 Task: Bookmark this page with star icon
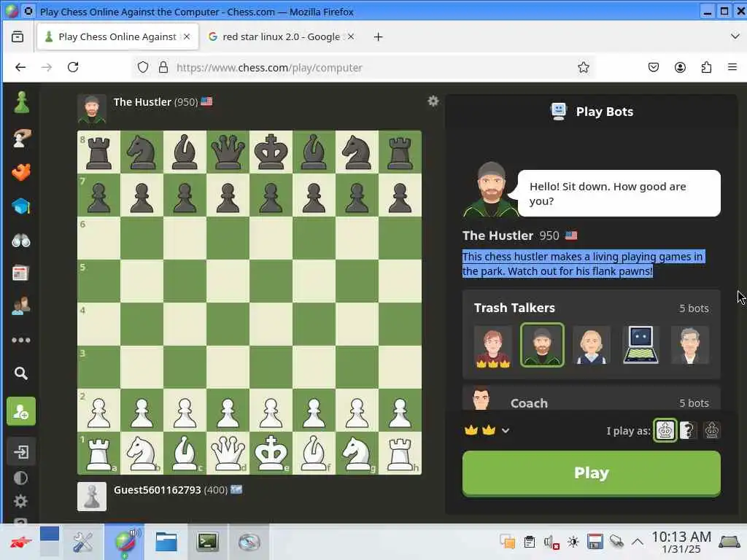pos(583,68)
